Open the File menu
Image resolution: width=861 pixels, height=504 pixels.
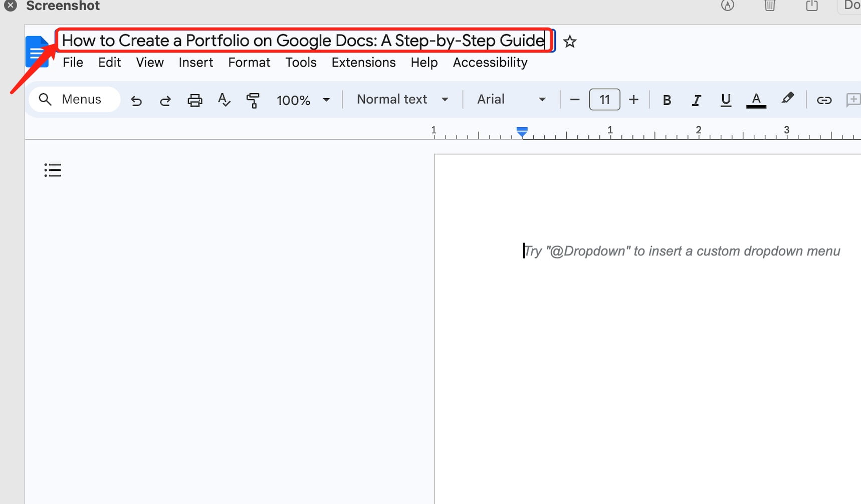coord(73,63)
